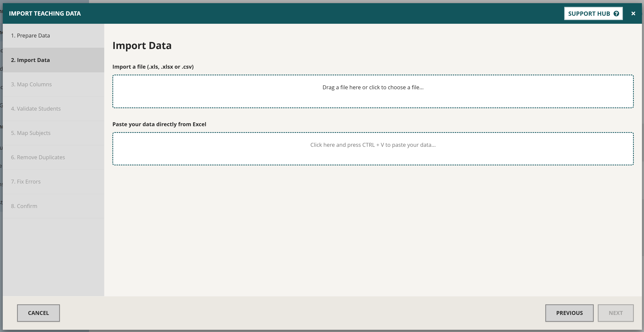Image resolution: width=644 pixels, height=332 pixels.
Task: Select step 7. Fix Errors
Action: (53, 182)
